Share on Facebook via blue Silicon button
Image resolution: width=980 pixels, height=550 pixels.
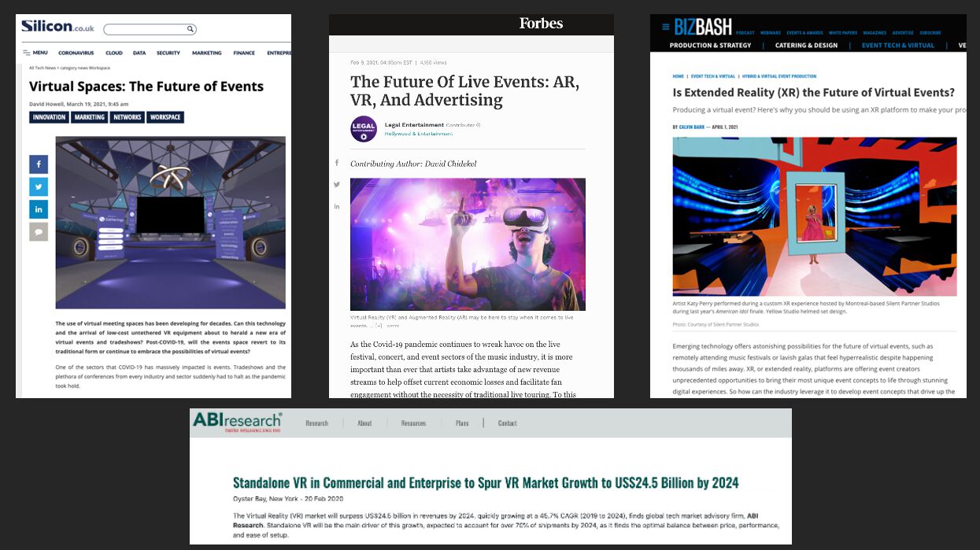point(39,164)
